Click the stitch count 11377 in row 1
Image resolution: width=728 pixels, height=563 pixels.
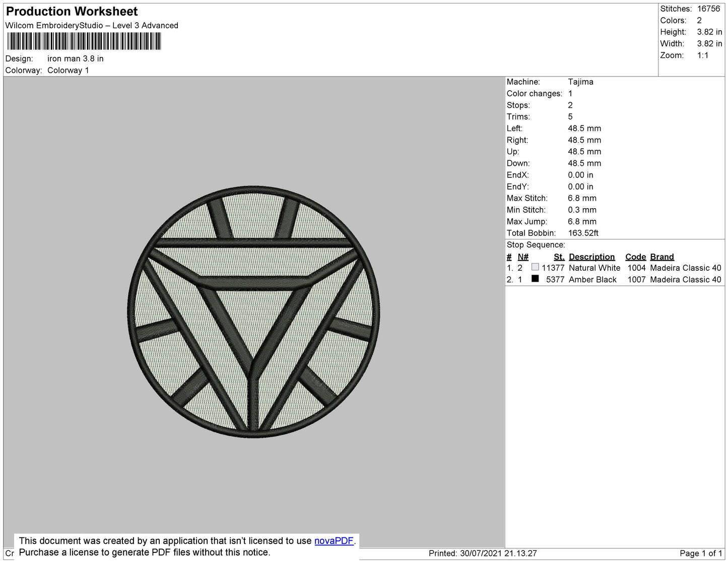(553, 268)
